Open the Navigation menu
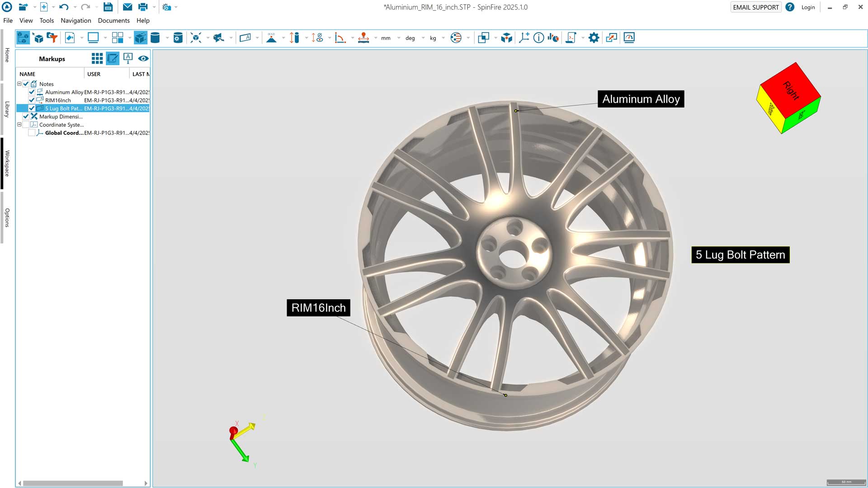868x488 pixels. 75,21
